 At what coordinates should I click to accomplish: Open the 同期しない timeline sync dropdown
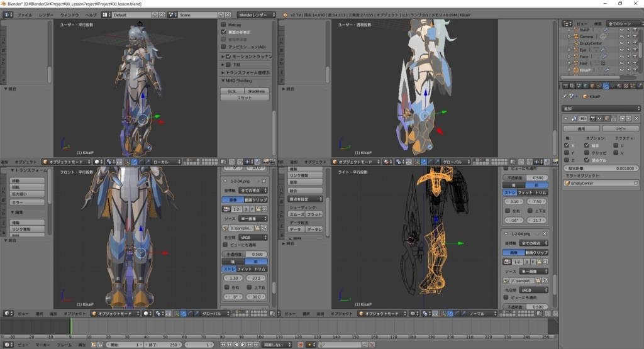[277, 345]
